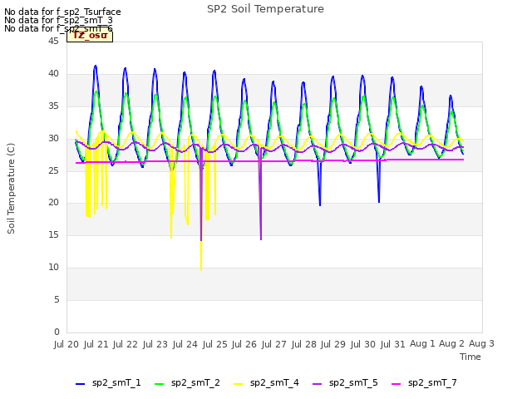This screenshot has width=532, height=399.
Task: Click the No data for f_sp2_Tsurface message
Action: pos(62,12)
